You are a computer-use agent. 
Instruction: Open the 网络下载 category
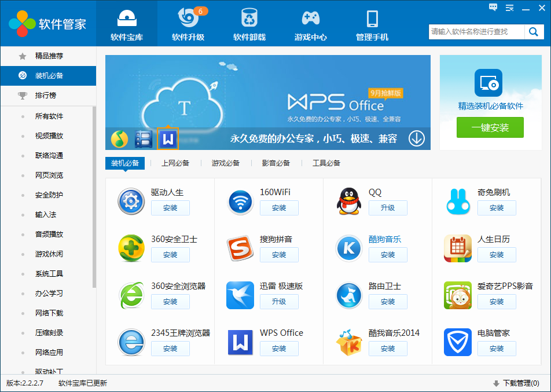[49, 313]
